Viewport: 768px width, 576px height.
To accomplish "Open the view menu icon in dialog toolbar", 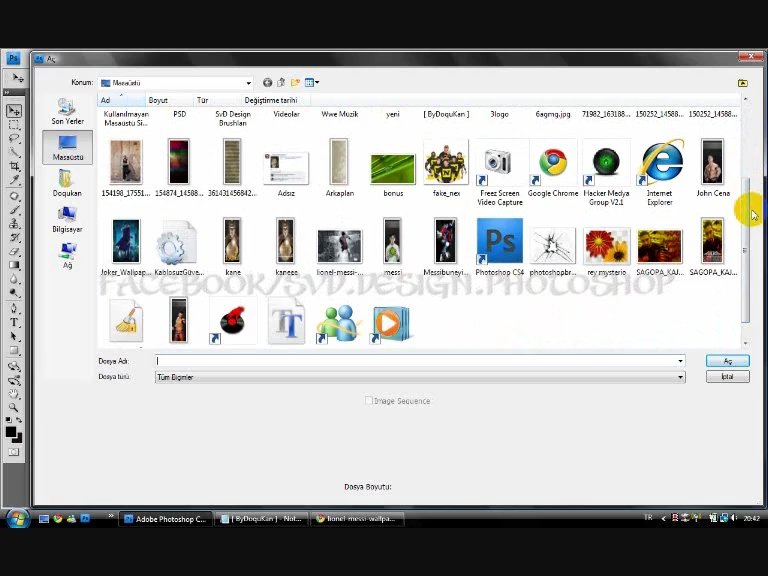I will click(312, 83).
